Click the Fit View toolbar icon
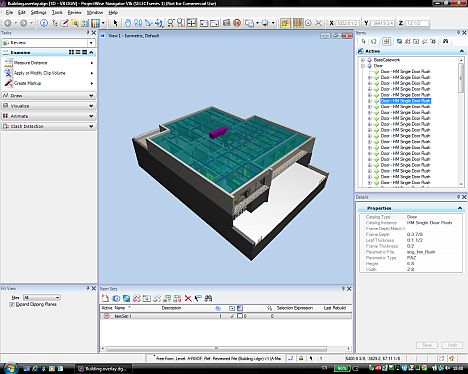This screenshot has height=374, width=468. tap(191, 23)
